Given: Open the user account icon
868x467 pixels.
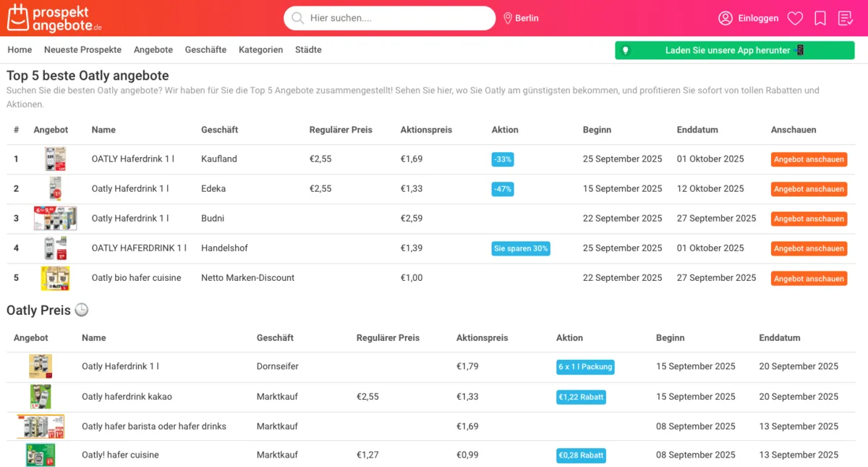Looking at the screenshot, I should pos(726,18).
